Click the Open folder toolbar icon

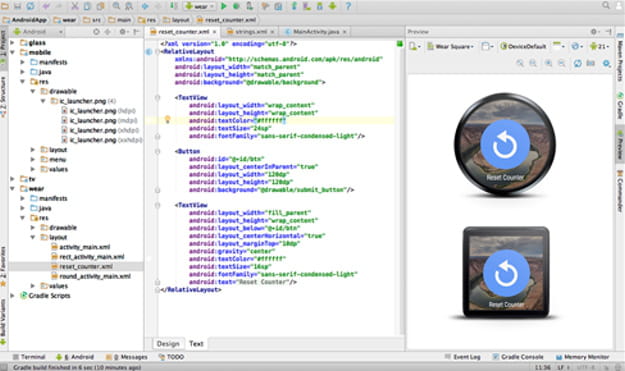point(5,6)
